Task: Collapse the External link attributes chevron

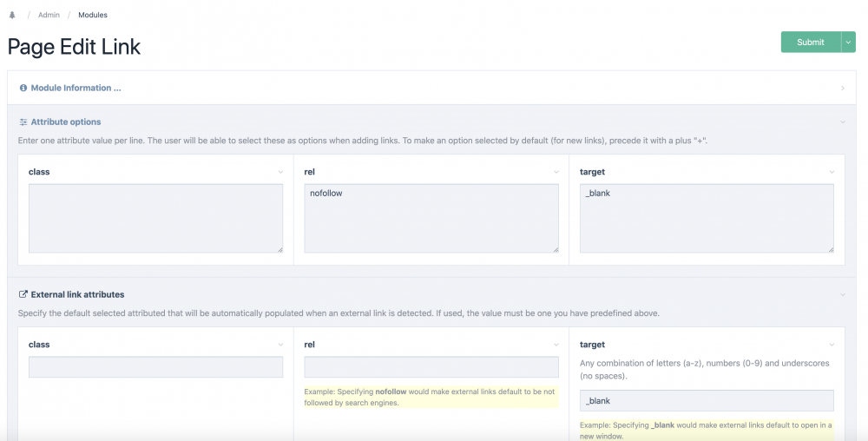Action: 842,295
